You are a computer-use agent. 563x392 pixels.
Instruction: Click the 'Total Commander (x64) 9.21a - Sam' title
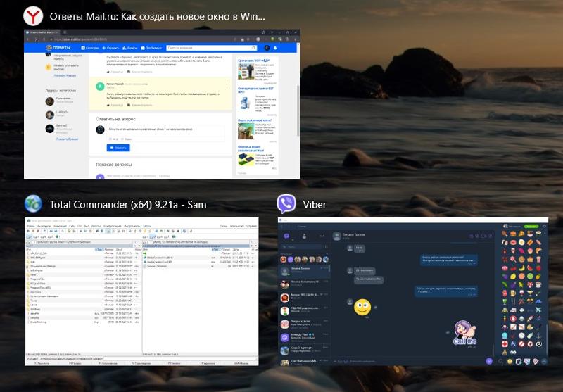(128, 205)
